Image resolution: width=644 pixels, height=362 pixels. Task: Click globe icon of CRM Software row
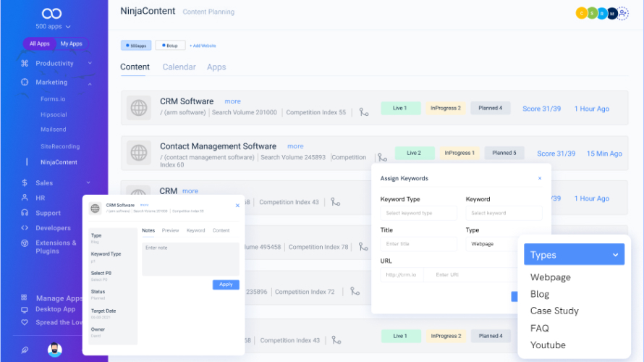[138, 108]
